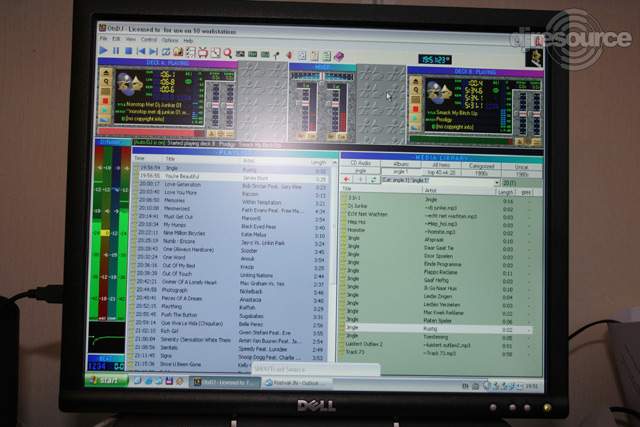Screen dimensions: 640x427
Task: Select playlist track Rich Girl
Action: tap(229, 331)
